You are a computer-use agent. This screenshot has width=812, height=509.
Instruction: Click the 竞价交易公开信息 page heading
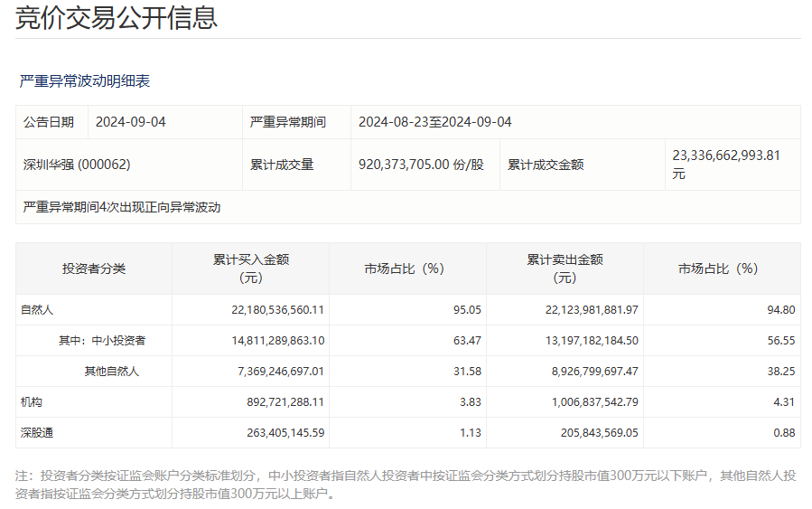click(x=117, y=17)
